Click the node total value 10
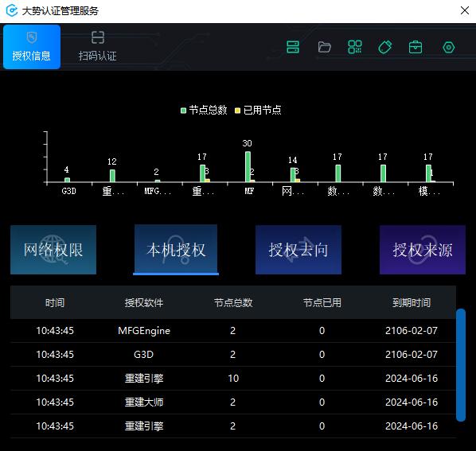 233,378
